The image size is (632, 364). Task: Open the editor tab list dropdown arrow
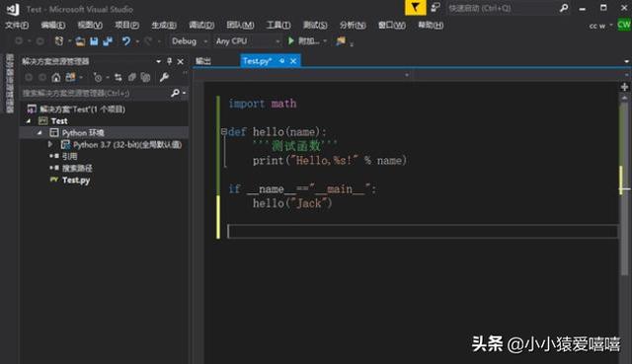tap(627, 61)
